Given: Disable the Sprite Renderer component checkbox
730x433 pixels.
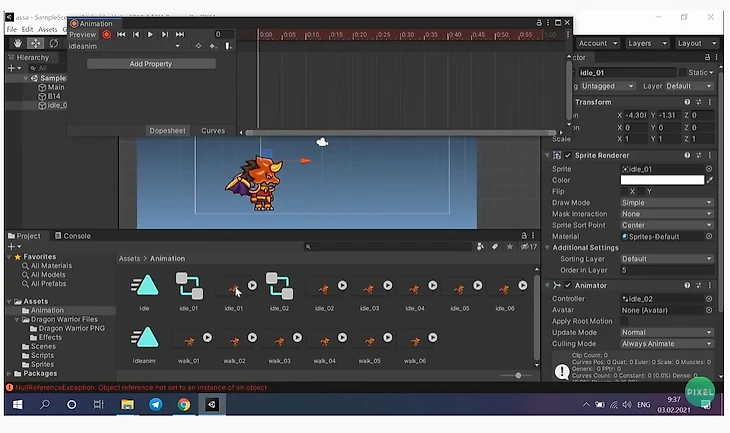Looking at the screenshot, I should click(568, 155).
